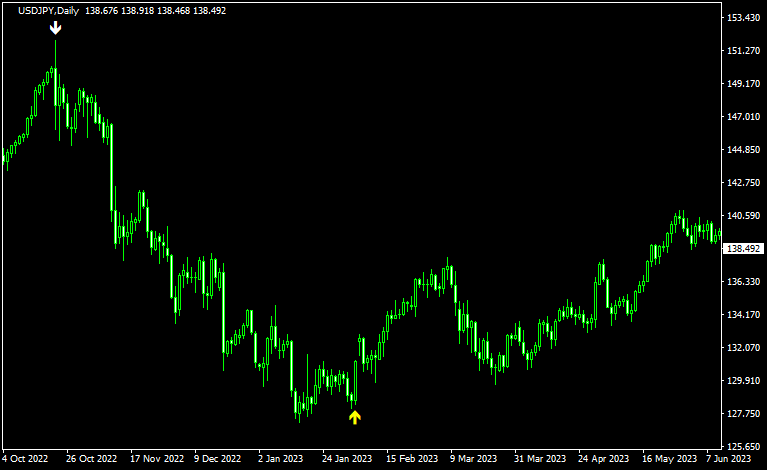Click the 9 Dec 2022 date label
The width and height of the screenshot is (767, 470).
point(217,459)
